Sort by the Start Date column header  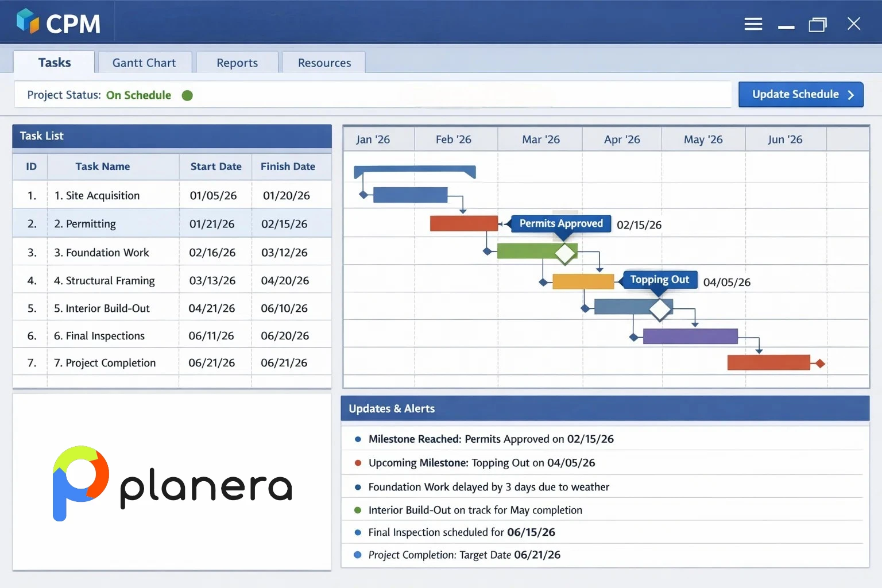tap(216, 167)
